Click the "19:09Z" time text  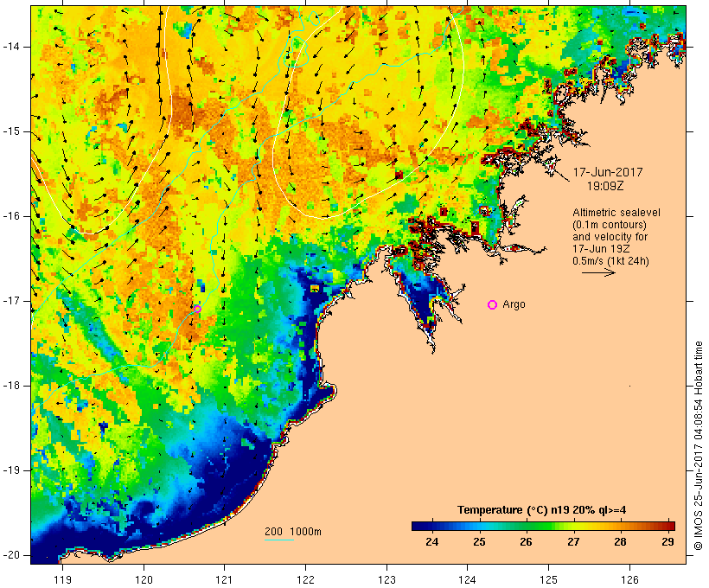point(605,186)
